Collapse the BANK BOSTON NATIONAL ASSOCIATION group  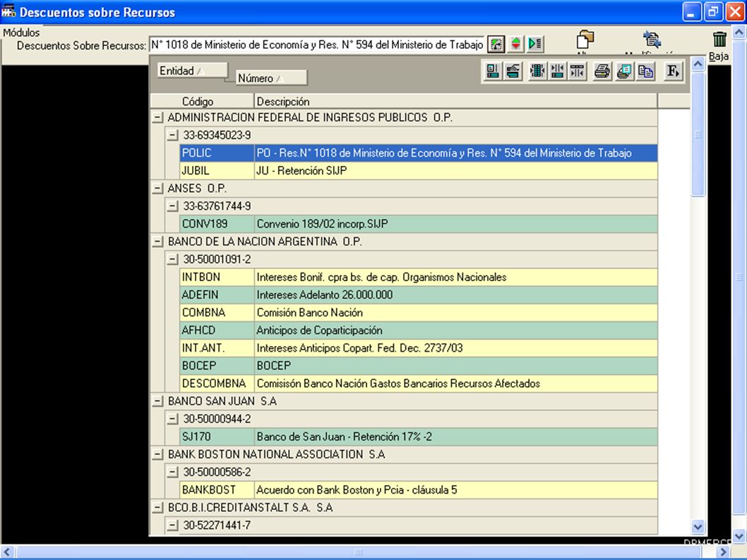(x=157, y=455)
